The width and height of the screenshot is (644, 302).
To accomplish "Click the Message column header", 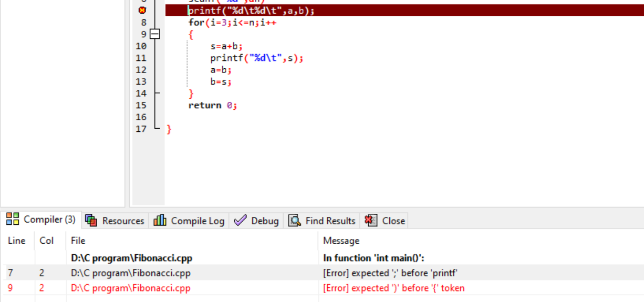I will tap(341, 241).
